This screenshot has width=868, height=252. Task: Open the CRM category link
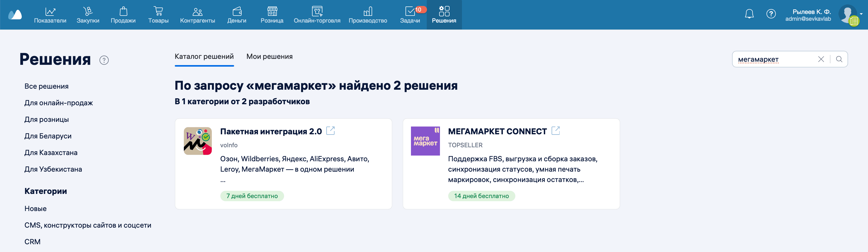tap(32, 241)
